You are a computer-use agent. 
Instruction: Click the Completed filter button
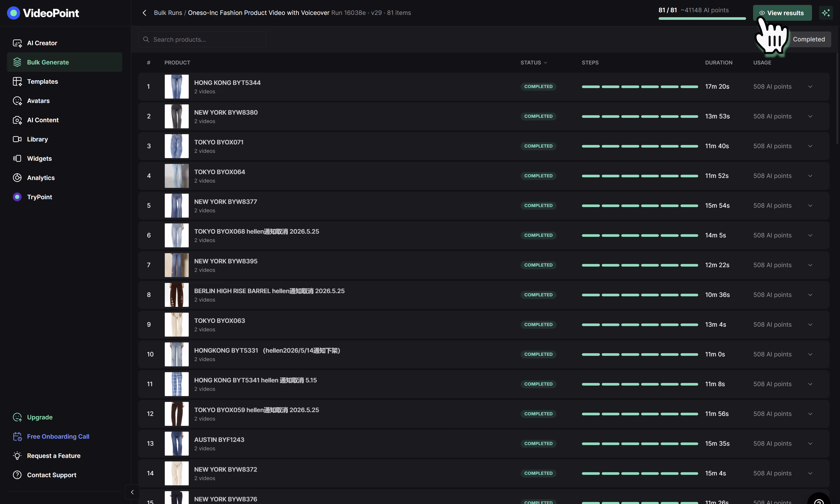point(809,39)
